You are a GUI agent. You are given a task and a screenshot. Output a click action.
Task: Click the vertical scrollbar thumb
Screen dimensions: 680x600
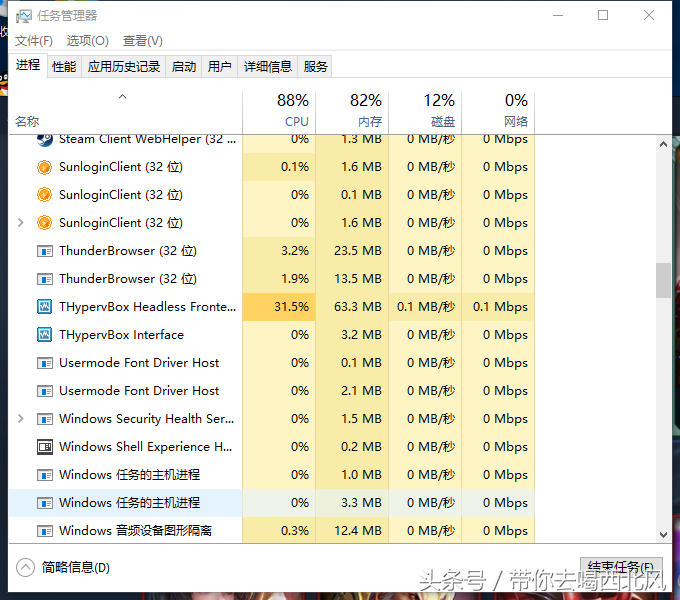[x=663, y=280]
